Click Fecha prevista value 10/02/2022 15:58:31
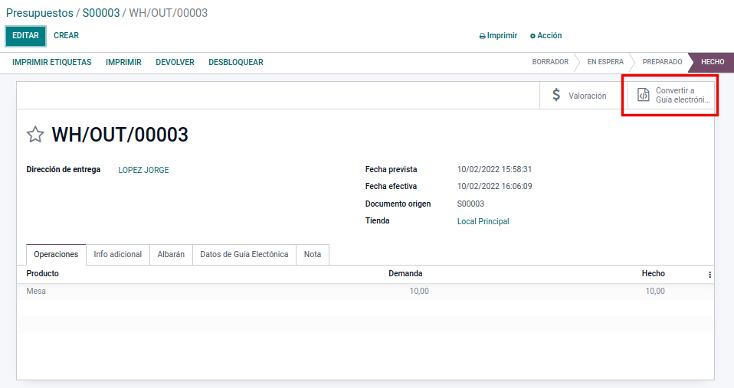This screenshot has height=388, width=734. click(494, 169)
